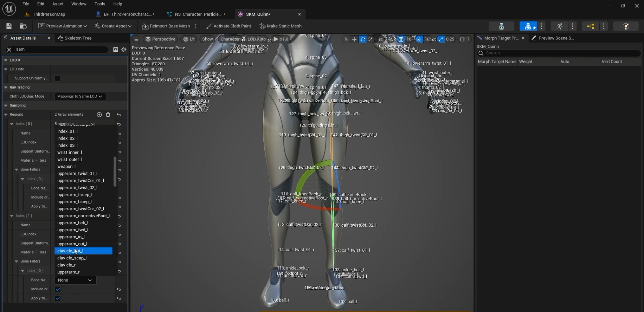The height and width of the screenshot is (312, 644).
Task: Click the active Skeletal Mesh mode icon
Action: [528, 26]
